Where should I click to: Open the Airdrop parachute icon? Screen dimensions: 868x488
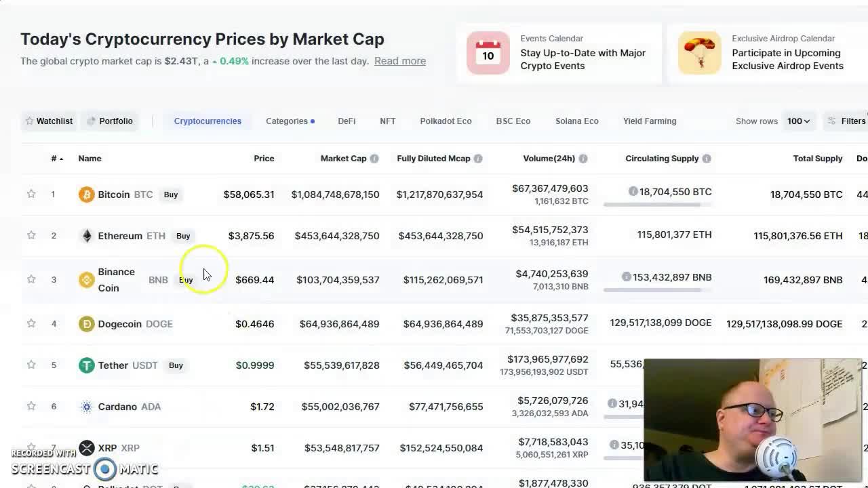click(699, 52)
